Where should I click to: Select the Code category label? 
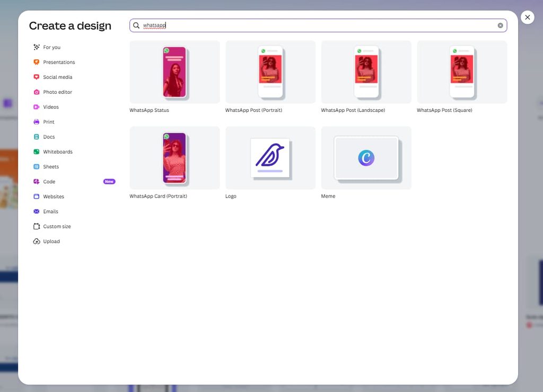click(x=49, y=181)
